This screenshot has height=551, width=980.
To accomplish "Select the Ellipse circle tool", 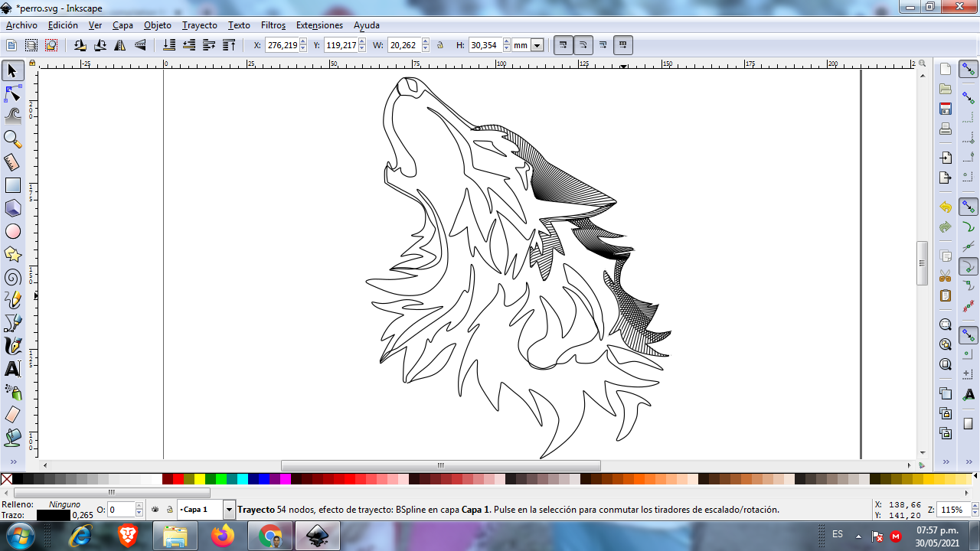I will tap(12, 231).
